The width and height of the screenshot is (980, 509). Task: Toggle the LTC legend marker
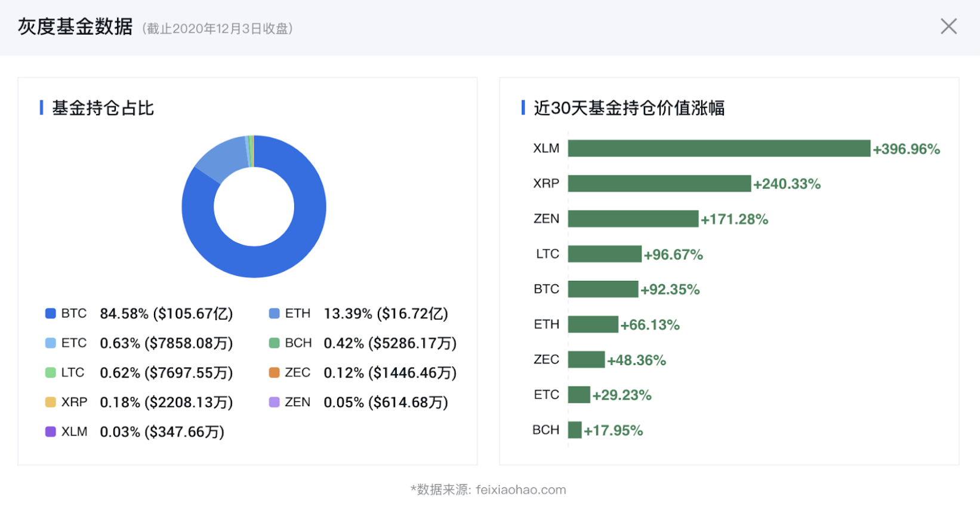click(51, 373)
